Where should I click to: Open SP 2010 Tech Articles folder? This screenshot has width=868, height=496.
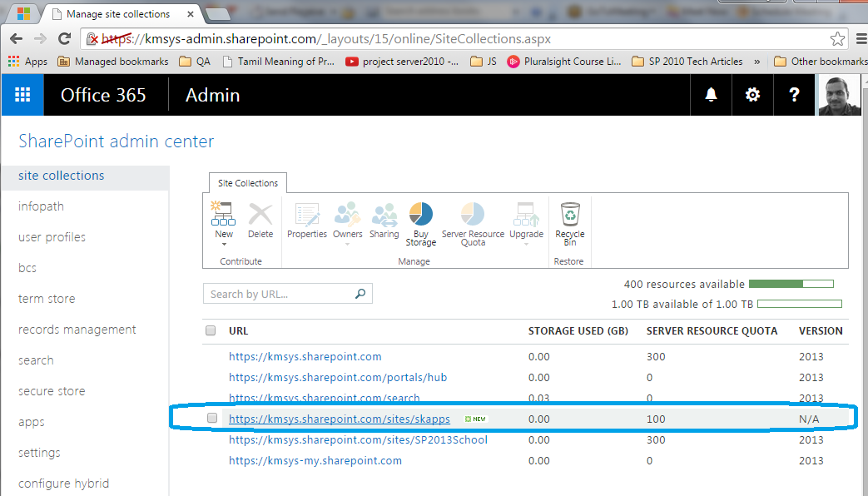(687, 62)
